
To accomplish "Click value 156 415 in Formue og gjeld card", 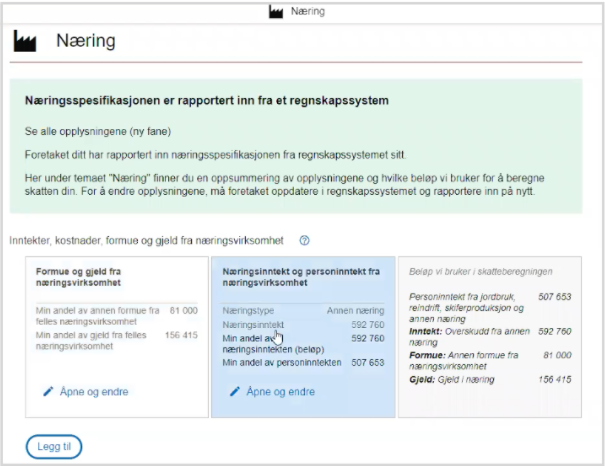I will (181, 335).
